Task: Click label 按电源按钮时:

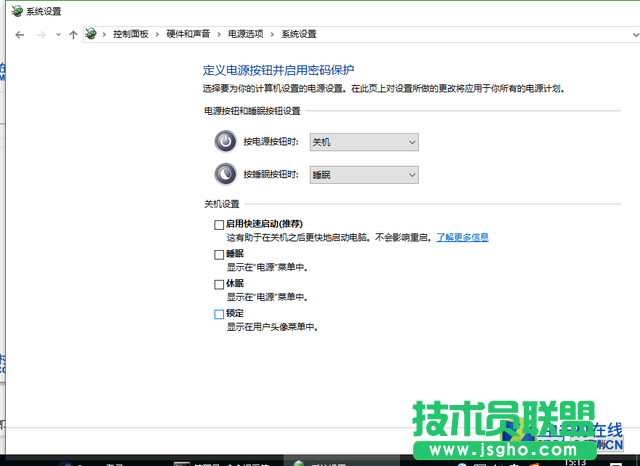Action: pos(271,142)
